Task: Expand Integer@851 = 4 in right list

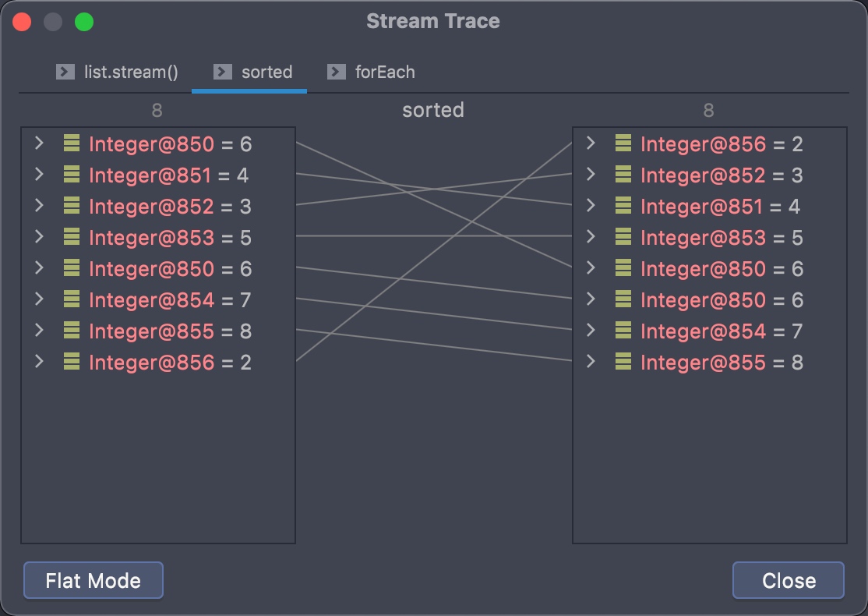Action: 591,206
